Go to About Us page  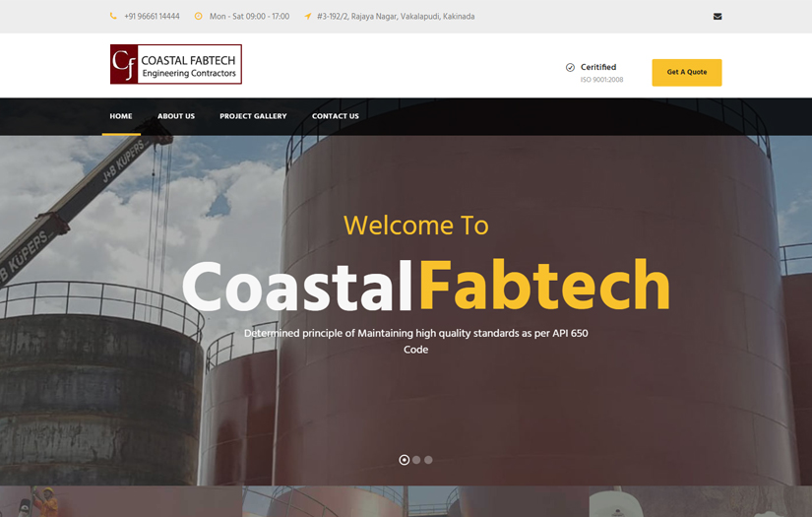[176, 116]
